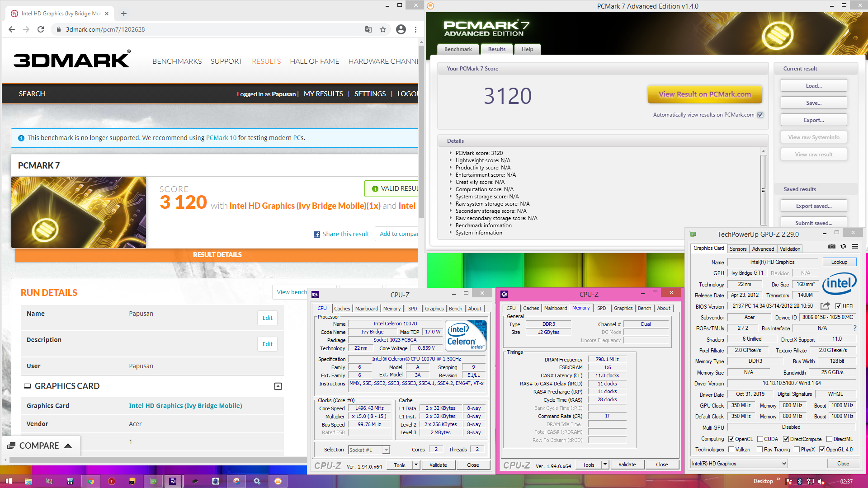This screenshot has height=488, width=868.
Task: Open the Tools dropdown arrow in pink CPU-Z
Action: click(605, 465)
